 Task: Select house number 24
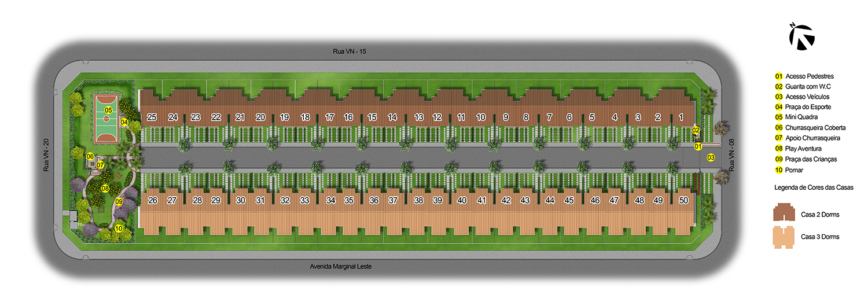click(173, 117)
